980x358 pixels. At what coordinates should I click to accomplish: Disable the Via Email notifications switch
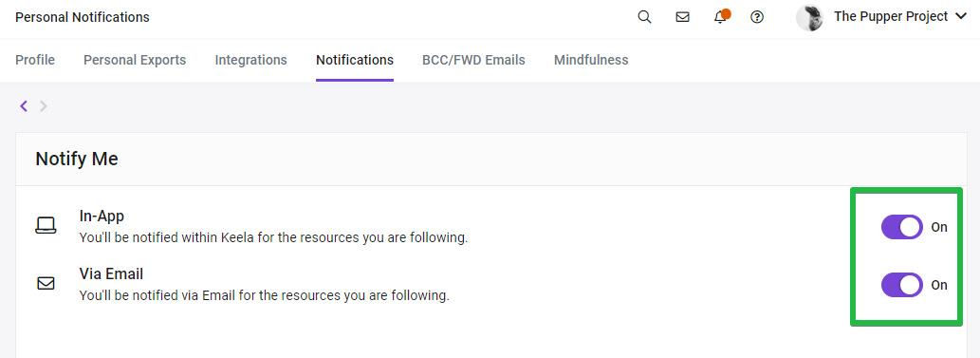[902, 285]
